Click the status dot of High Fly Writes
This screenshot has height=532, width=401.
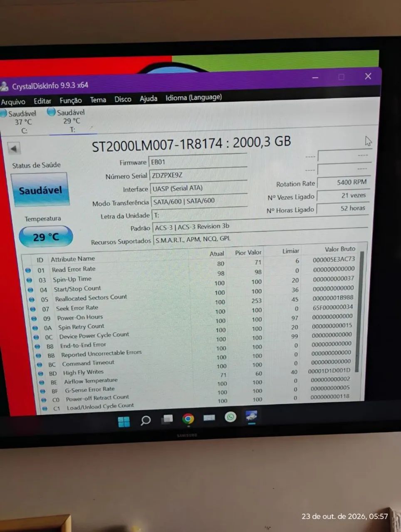(x=41, y=374)
